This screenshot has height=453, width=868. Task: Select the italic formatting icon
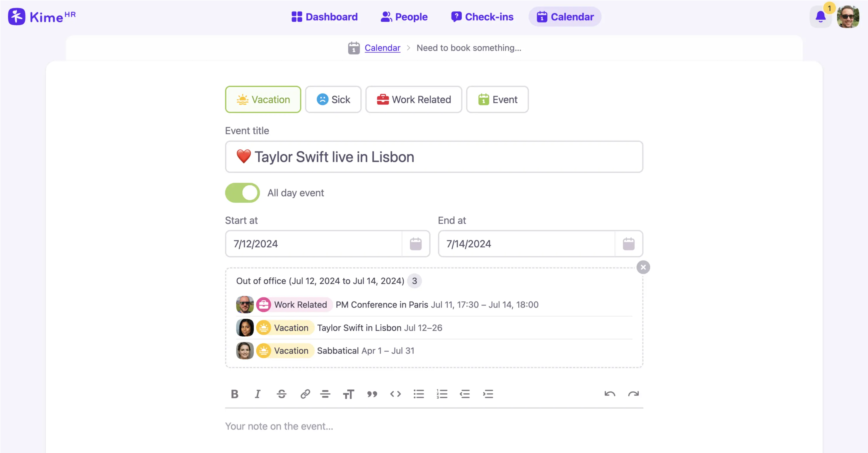click(x=258, y=394)
